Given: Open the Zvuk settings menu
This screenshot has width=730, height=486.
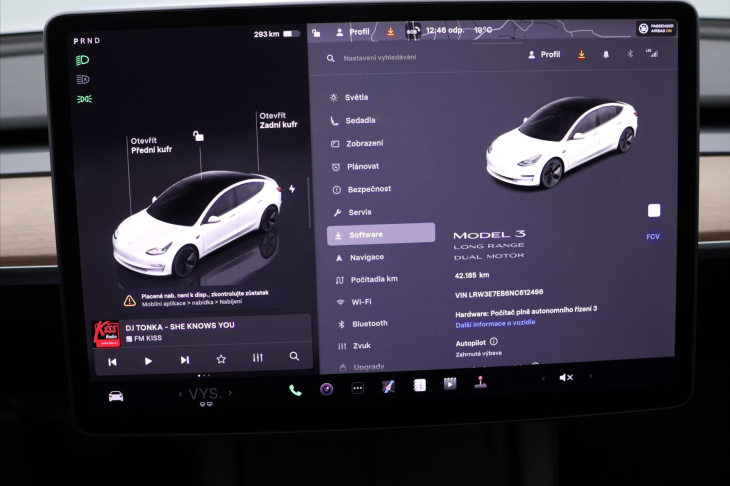Looking at the screenshot, I should [x=355, y=346].
